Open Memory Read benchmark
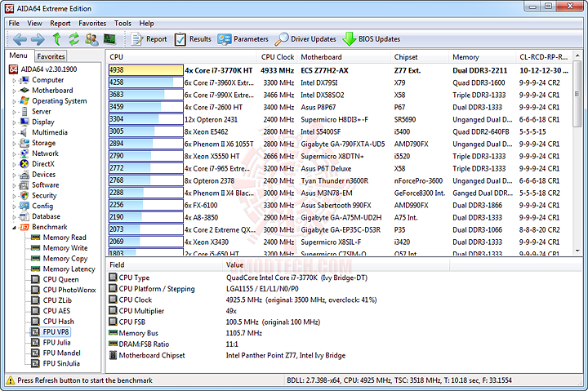This screenshot has height=391, width=588. 59,238
